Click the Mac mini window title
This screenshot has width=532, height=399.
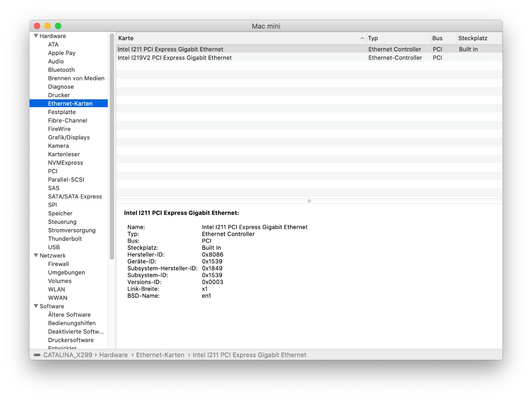coord(266,26)
